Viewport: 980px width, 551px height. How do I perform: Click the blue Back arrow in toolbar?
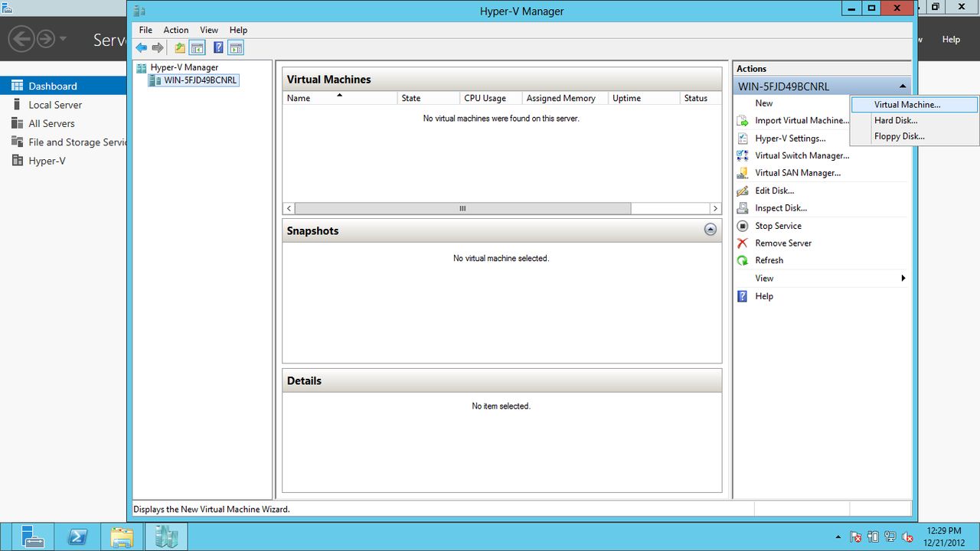pyautogui.click(x=142, y=47)
